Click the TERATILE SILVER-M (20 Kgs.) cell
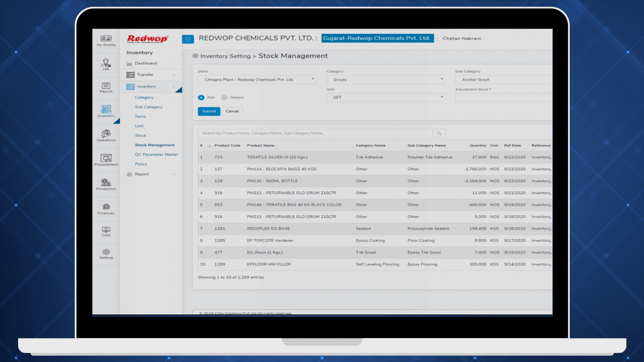 (x=277, y=157)
